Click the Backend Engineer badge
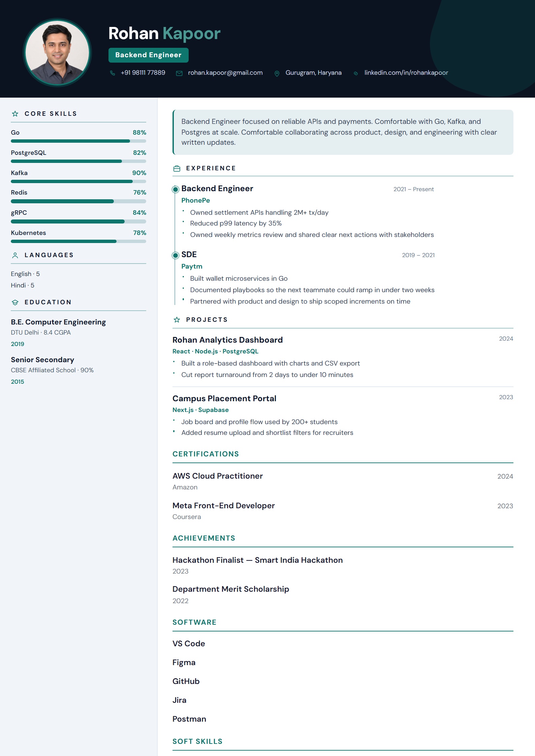The height and width of the screenshot is (756, 535). pos(149,55)
